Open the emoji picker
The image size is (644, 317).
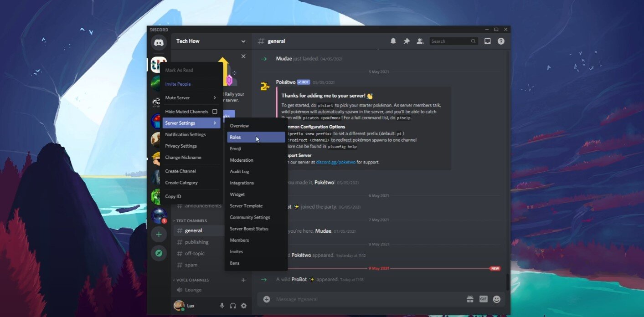(x=497, y=299)
